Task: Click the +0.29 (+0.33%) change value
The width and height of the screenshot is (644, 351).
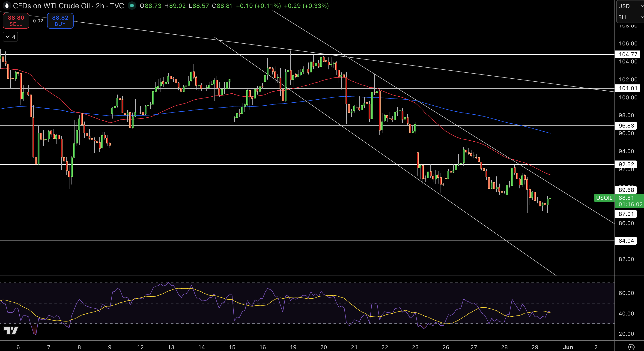Action: coord(306,6)
